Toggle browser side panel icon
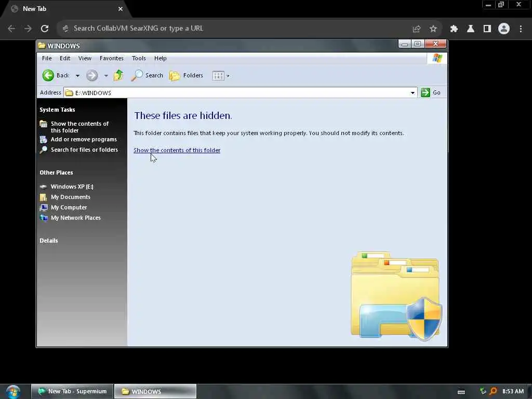 pyautogui.click(x=487, y=29)
